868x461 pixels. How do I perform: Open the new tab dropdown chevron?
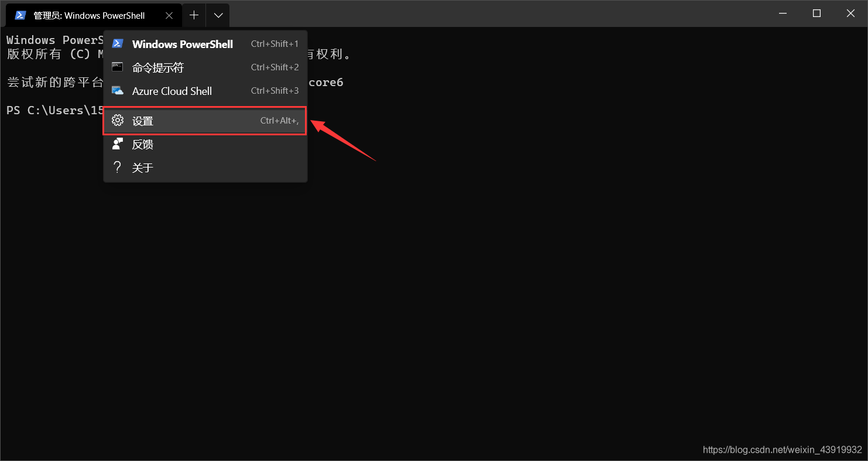tap(218, 15)
